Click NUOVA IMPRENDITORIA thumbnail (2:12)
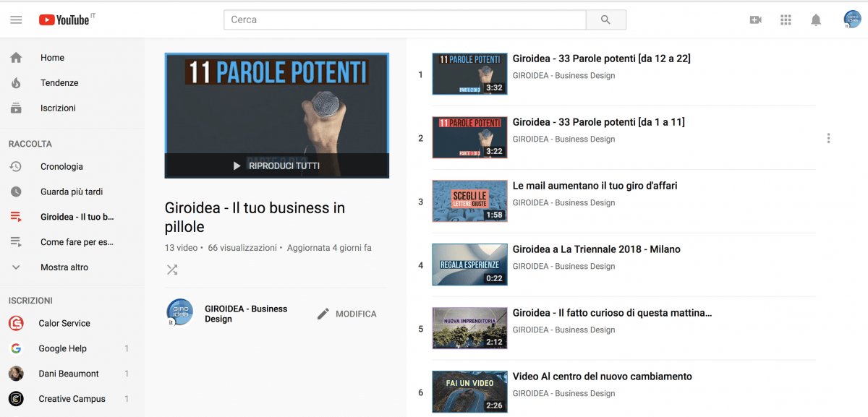Viewport: 868px width, 417px height. [469, 328]
